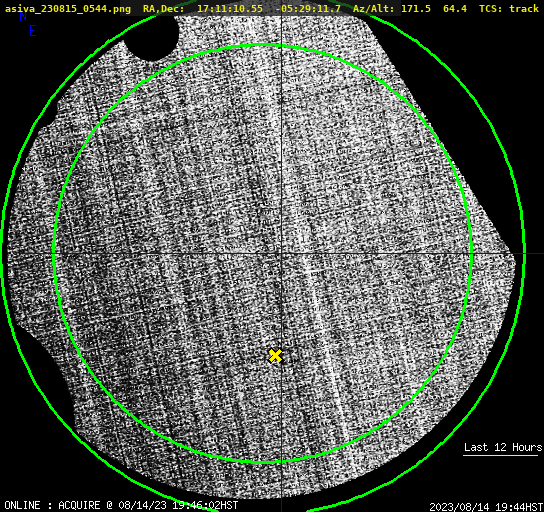The height and width of the screenshot is (512, 544).
Task: Click the TCS: track status text
Action: (509, 9)
